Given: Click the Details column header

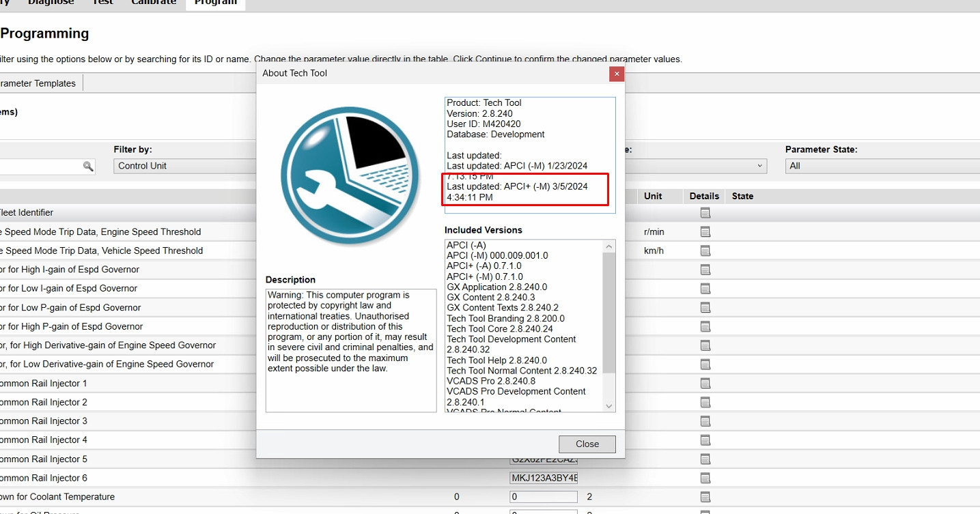Looking at the screenshot, I should click(704, 196).
